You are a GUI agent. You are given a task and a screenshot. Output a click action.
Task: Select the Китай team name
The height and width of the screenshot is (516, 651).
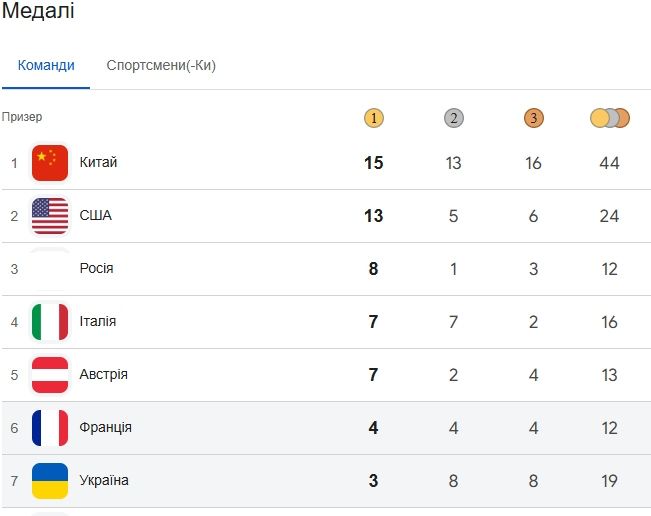[x=98, y=162]
